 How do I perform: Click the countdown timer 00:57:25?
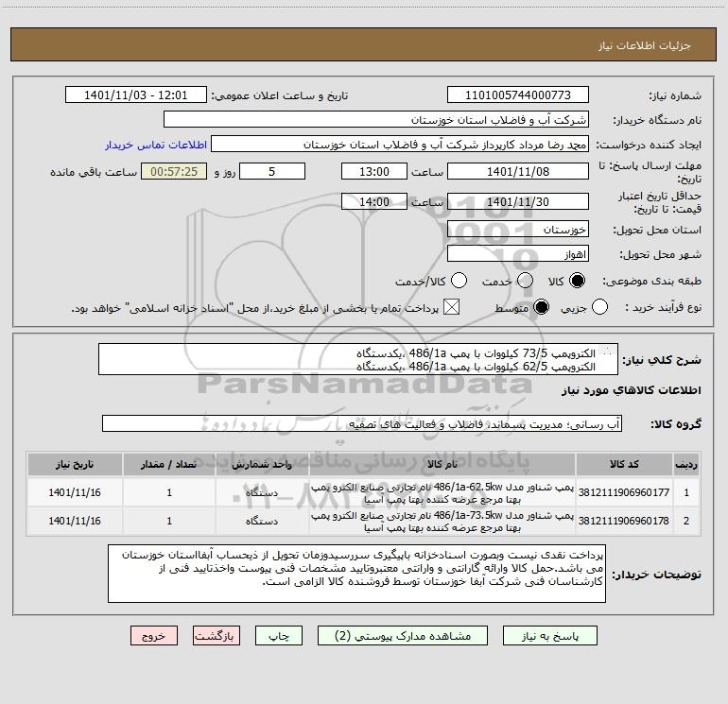(174, 172)
